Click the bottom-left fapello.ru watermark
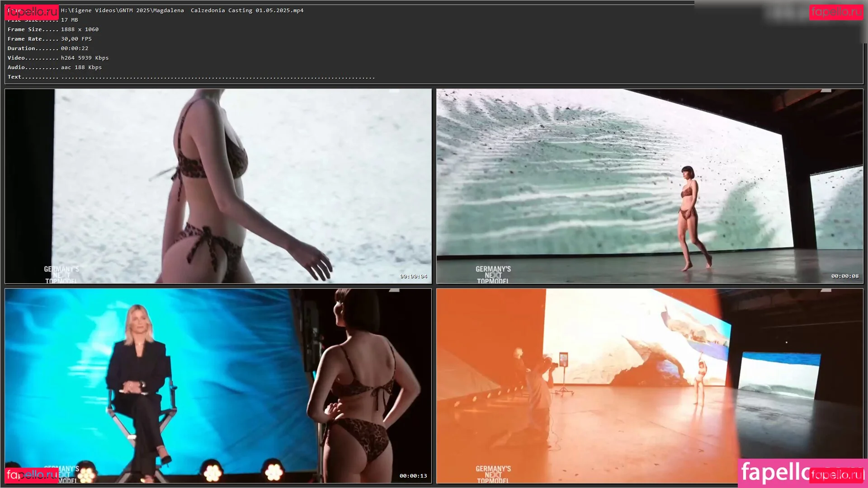Screen dimensions: 868x488 [x=32, y=475]
